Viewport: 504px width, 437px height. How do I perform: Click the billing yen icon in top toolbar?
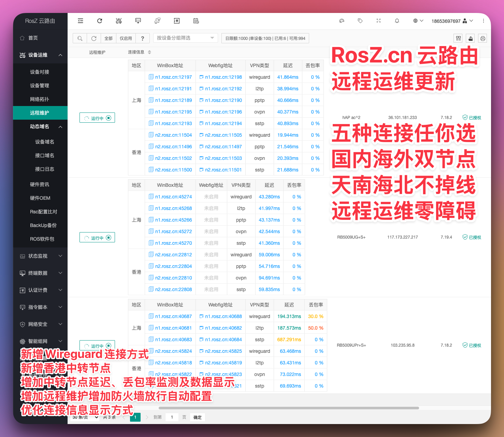coord(176,21)
